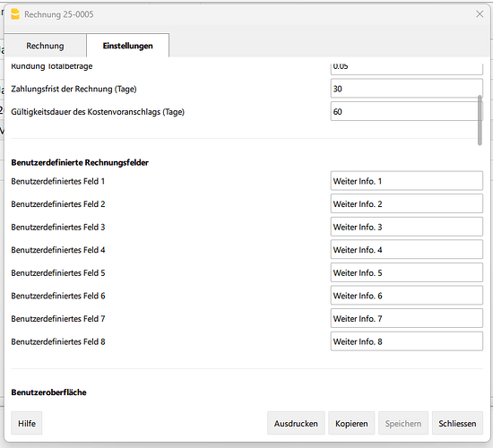Click the Schliessen button

[x=457, y=424]
